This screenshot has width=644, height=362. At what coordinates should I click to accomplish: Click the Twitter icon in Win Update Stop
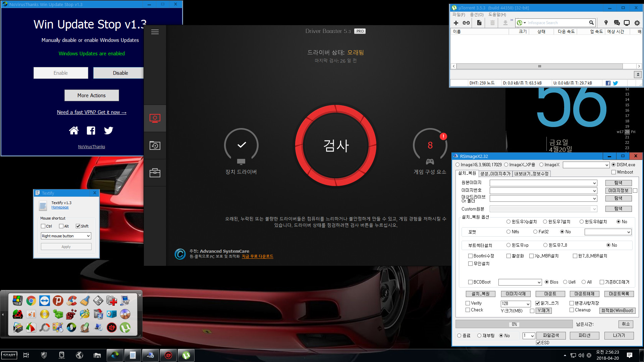click(108, 130)
